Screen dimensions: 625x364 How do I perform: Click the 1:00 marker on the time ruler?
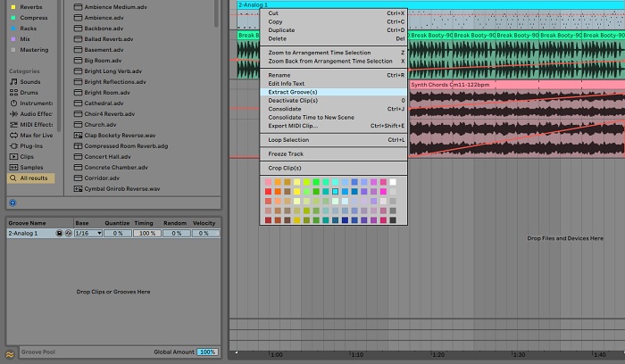(276, 354)
